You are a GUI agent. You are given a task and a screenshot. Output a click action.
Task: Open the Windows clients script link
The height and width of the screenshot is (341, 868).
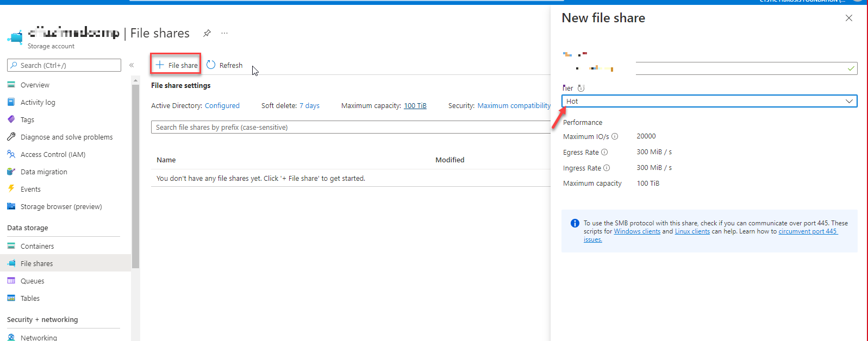[x=637, y=231]
